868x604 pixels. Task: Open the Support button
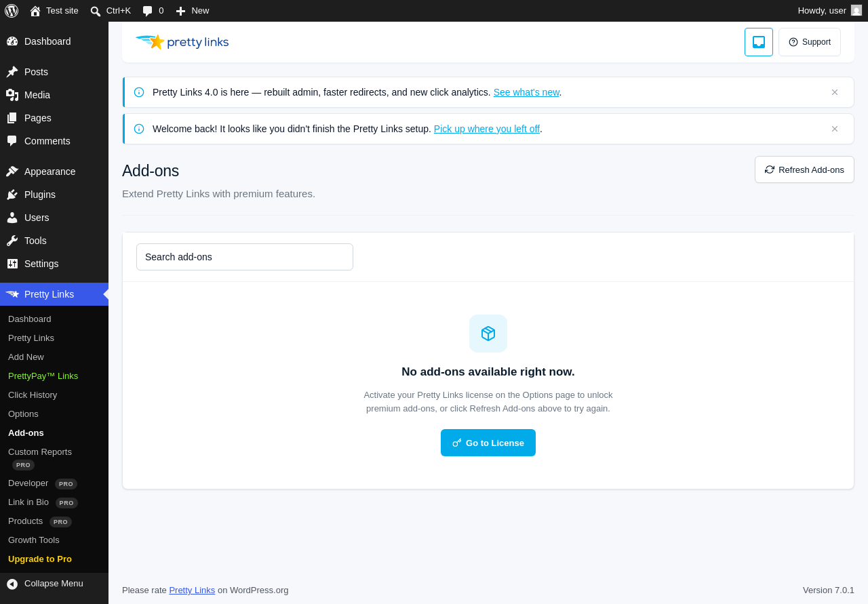(x=810, y=42)
